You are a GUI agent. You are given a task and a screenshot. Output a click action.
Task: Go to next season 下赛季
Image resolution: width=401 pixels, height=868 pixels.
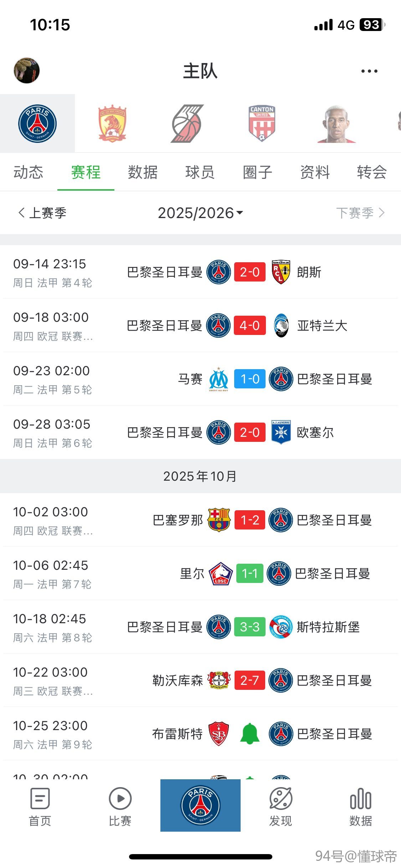click(361, 213)
